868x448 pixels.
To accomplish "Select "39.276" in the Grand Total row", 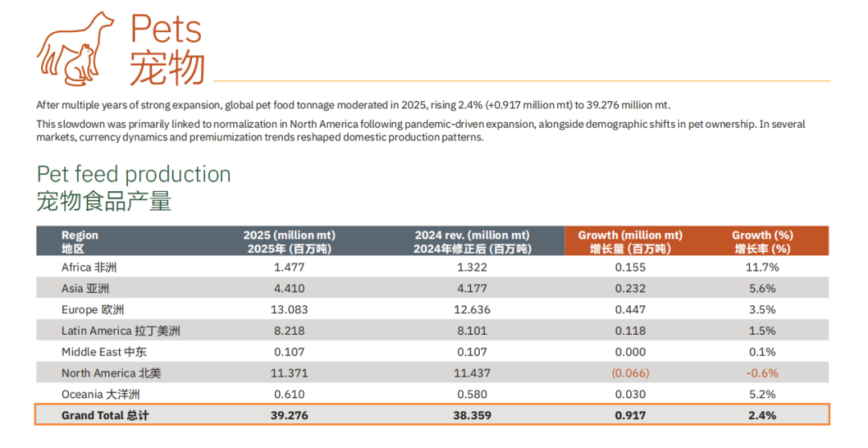I will point(289,415).
